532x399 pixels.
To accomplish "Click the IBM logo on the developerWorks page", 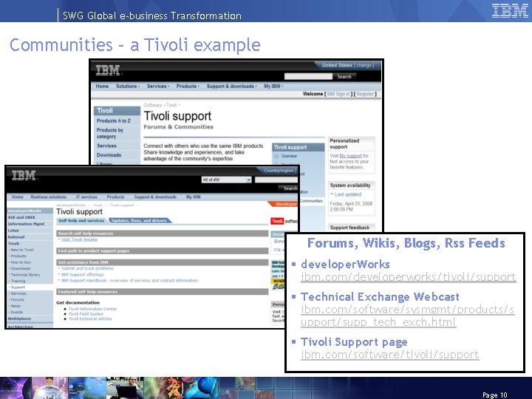I will pyautogui.click(x=24, y=175).
